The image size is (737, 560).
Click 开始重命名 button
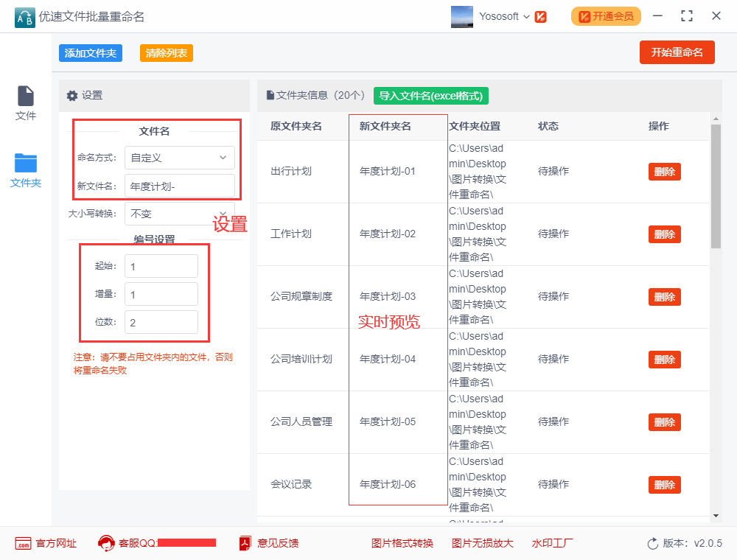677,52
